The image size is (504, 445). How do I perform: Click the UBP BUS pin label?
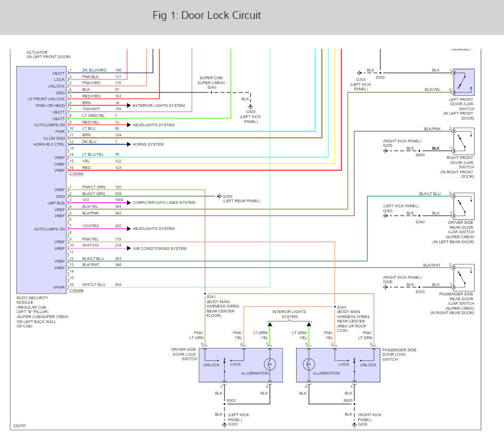[x=56, y=203]
